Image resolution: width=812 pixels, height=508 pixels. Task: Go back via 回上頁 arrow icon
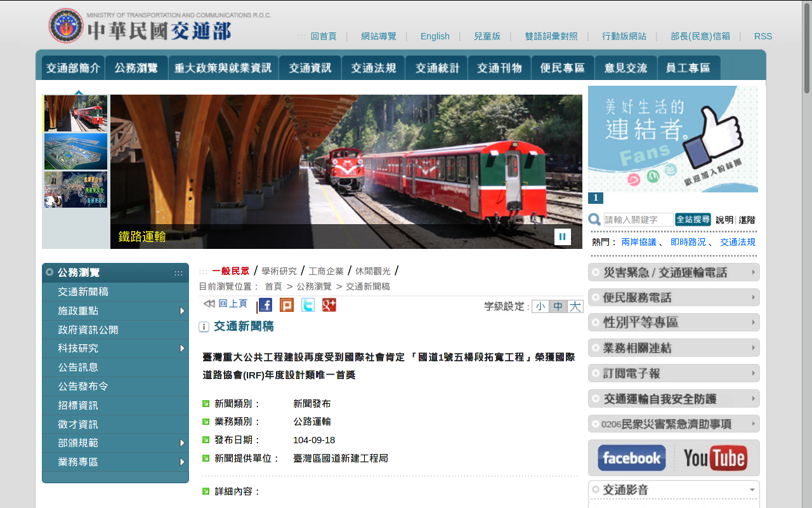point(209,304)
